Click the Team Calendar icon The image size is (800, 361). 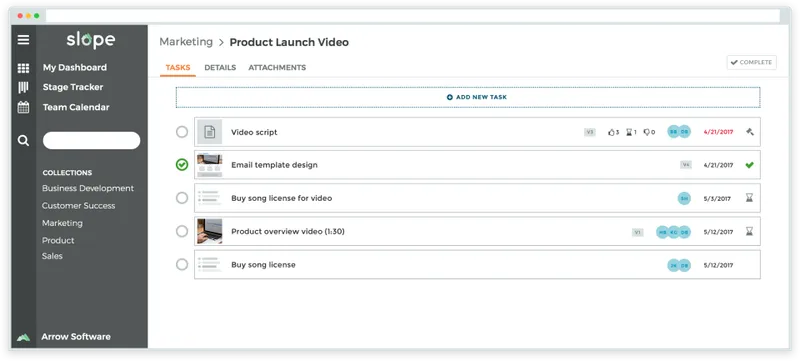[23, 108]
